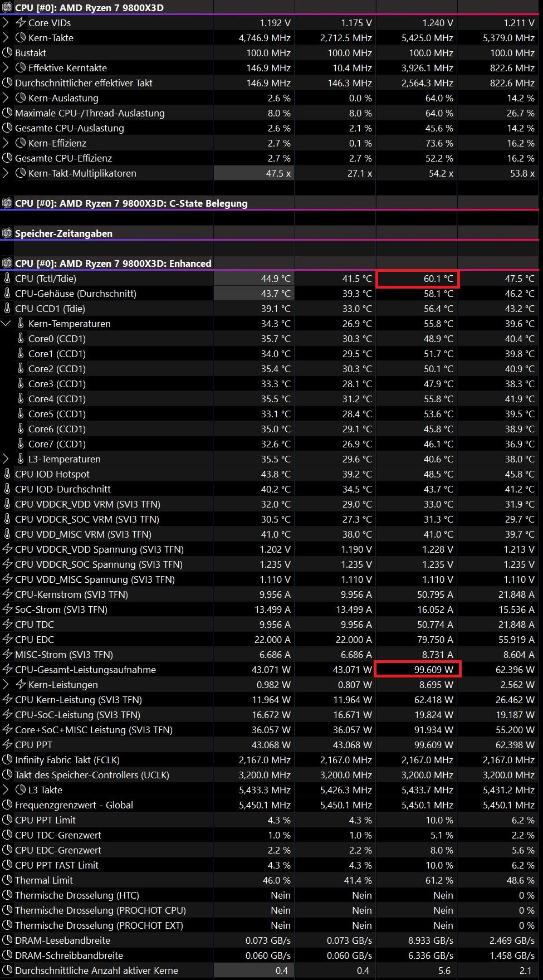
Task: Expand the L3 Takte row
Action: [6, 790]
